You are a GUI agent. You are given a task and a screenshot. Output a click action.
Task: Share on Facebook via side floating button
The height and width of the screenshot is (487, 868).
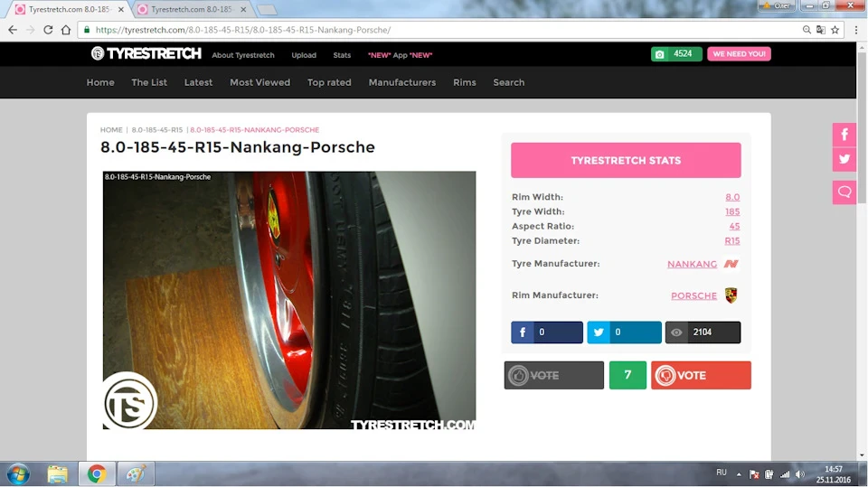(844, 134)
